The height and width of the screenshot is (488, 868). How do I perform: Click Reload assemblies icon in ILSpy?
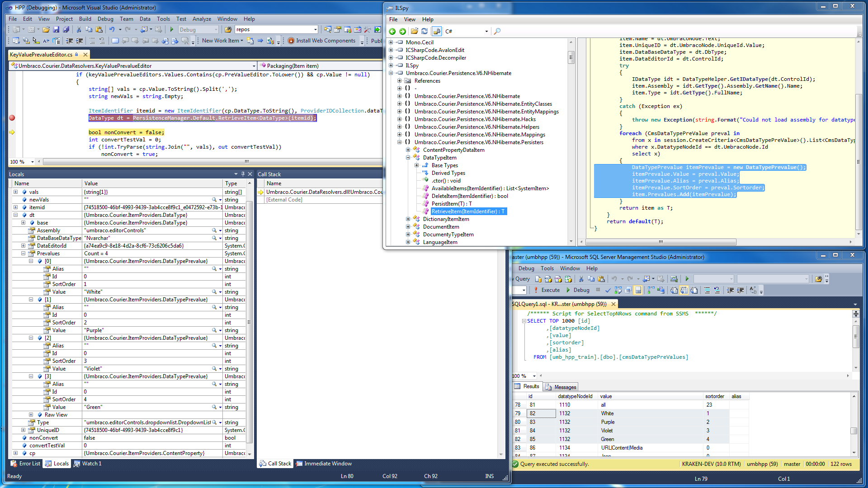425,32
